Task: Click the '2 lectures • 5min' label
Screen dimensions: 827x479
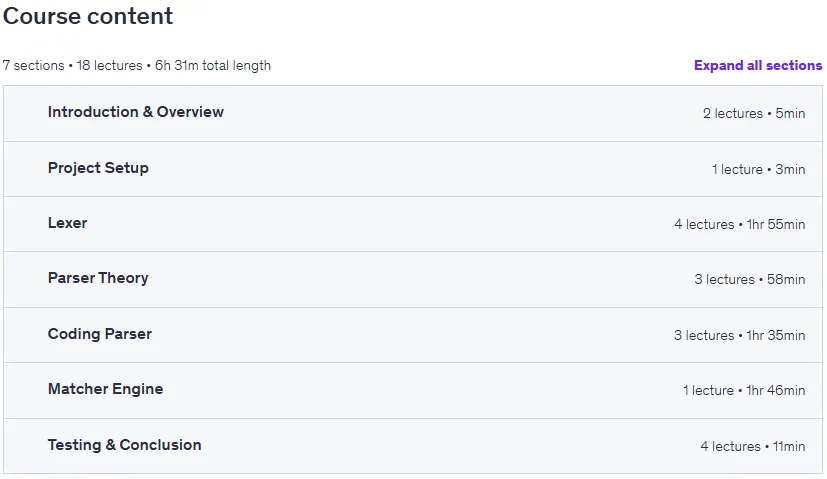Action: [x=754, y=113]
